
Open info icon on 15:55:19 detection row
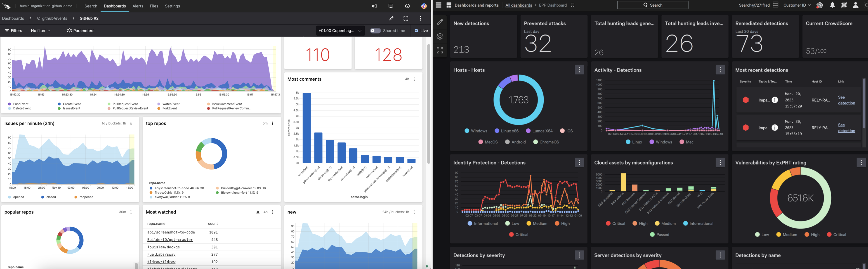(775, 127)
